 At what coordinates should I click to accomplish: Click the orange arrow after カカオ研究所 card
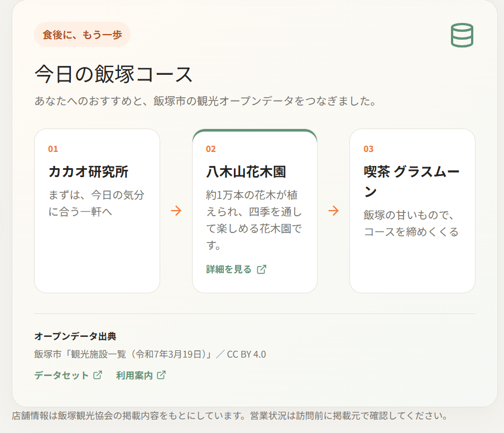point(176,211)
